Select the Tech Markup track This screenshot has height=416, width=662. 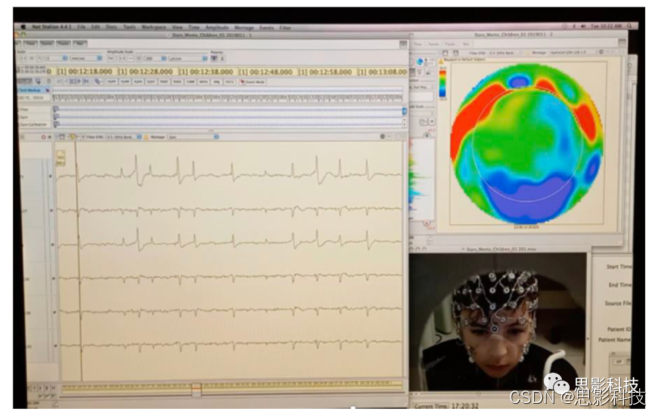(34, 90)
